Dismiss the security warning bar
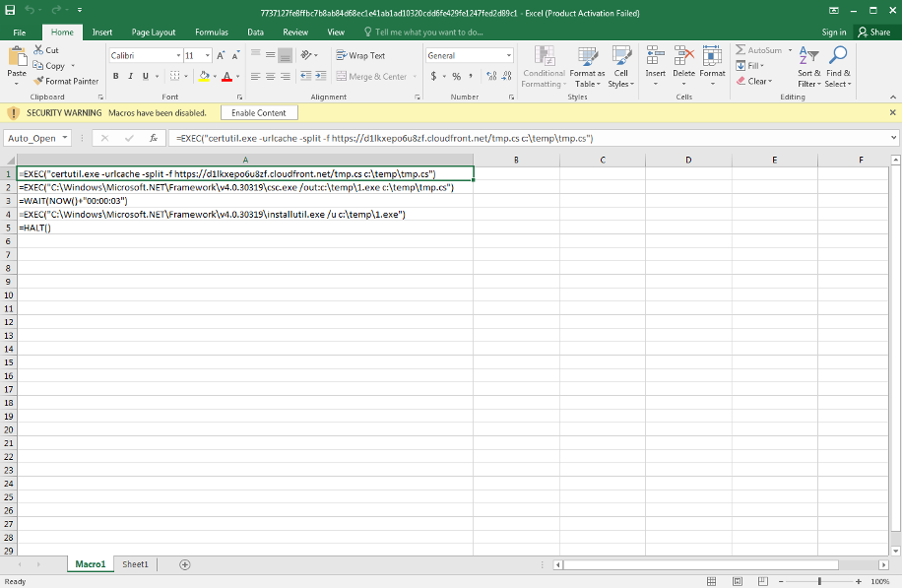902x588 pixels. click(x=893, y=112)
